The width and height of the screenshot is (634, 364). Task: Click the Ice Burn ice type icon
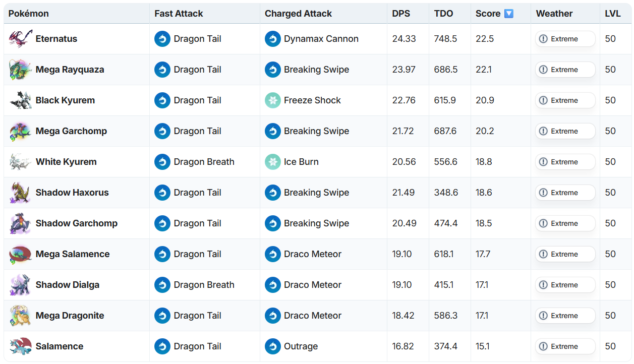273,162
